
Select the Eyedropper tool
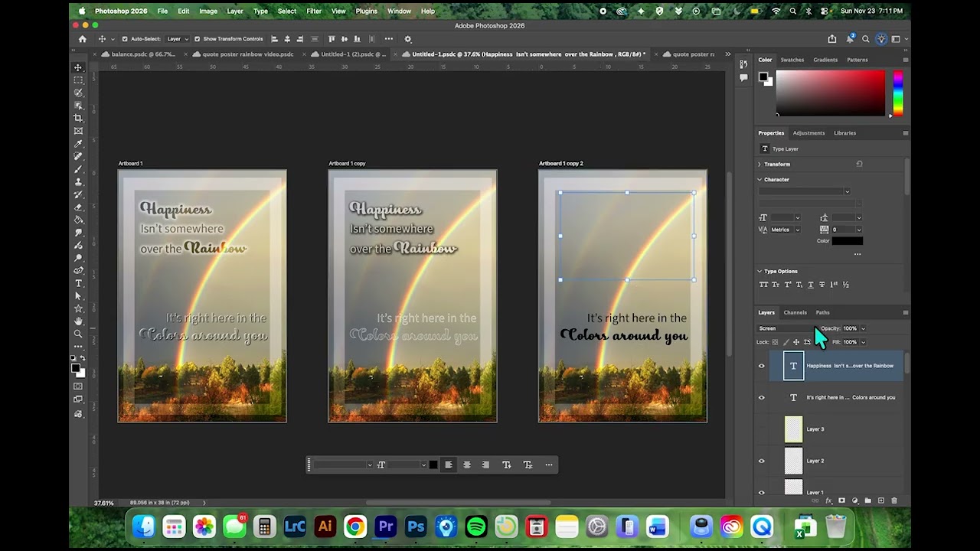pos(78,144)
